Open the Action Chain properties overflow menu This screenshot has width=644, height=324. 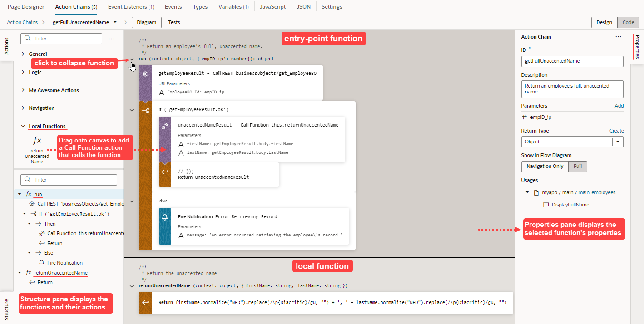(x=618, y=37)
